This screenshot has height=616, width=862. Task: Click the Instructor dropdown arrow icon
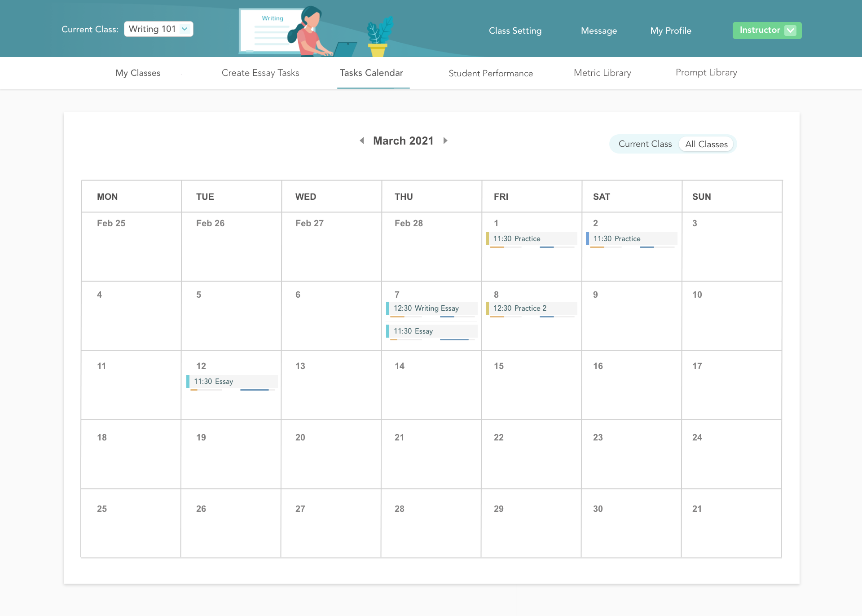tap(790, 30)
